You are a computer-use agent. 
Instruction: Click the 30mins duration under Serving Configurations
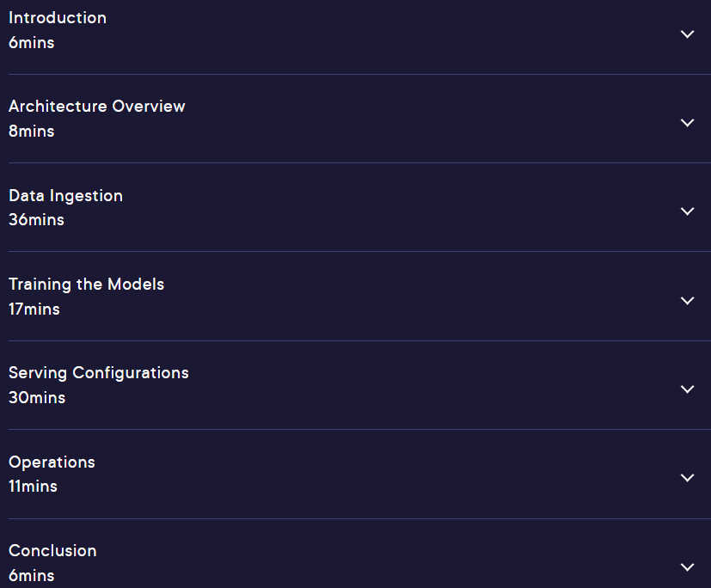click(x=37, y=398)
